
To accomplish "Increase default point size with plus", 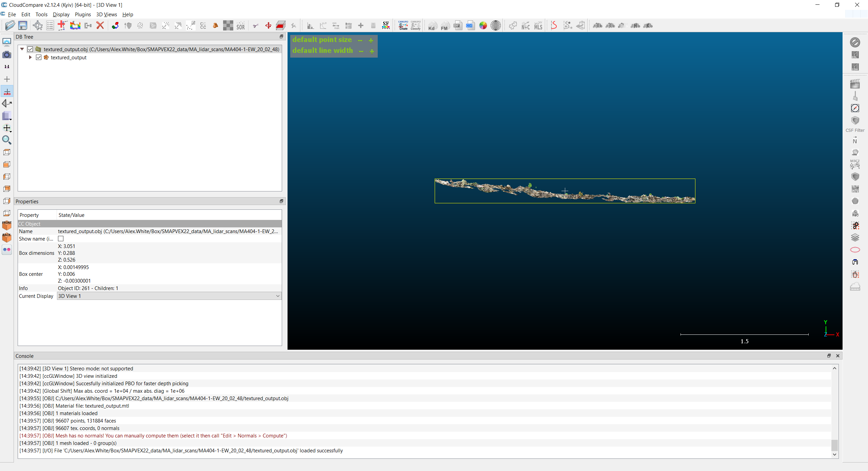I will pyautogui.click(x=371, y=40).
